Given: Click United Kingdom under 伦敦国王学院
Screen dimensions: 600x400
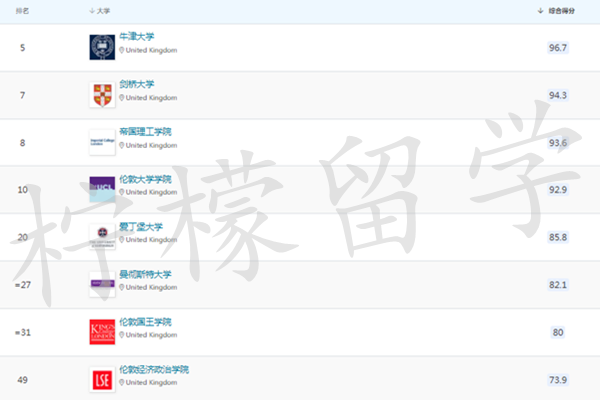Looking at the screenshot, I should pos(151,335).
